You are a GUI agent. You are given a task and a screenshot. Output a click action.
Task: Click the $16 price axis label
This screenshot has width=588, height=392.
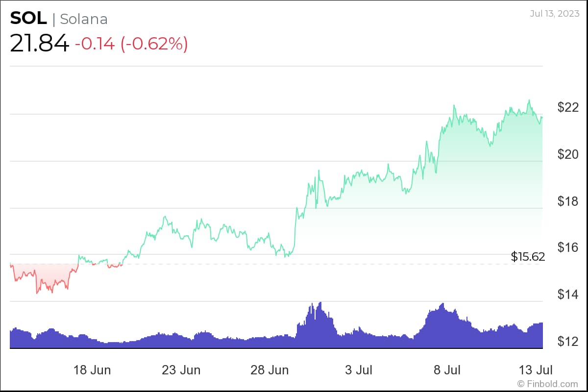[568, 248]
